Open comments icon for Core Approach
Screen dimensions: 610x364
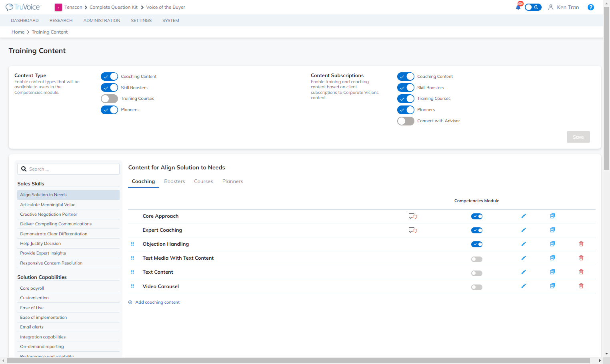pyautogui.click(x=413, y=216)
